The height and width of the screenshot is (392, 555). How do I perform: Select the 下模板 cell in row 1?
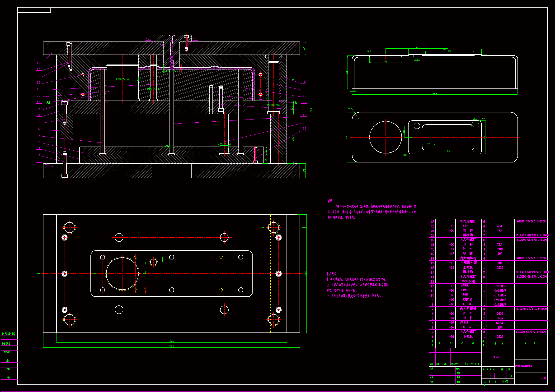(468, 337)
